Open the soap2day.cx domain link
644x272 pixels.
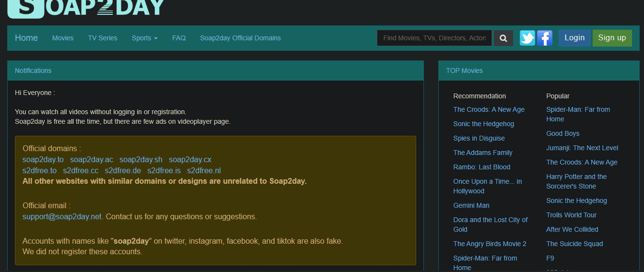[x=190, y=160]
